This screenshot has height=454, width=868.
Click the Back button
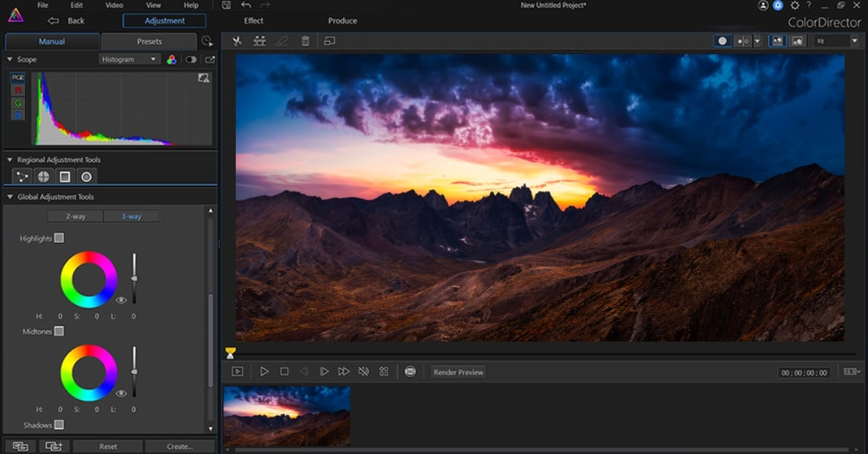click(67, 21)
